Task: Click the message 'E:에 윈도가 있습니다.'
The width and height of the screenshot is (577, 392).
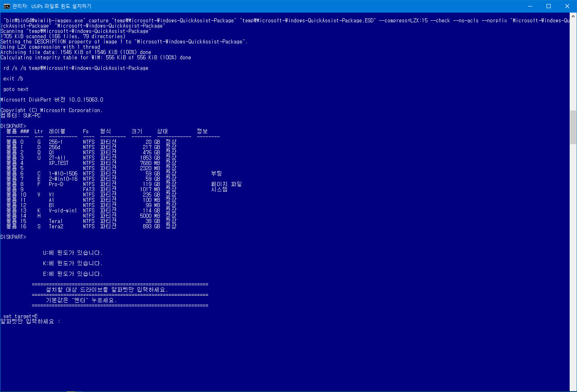Action: click(73, 274)
